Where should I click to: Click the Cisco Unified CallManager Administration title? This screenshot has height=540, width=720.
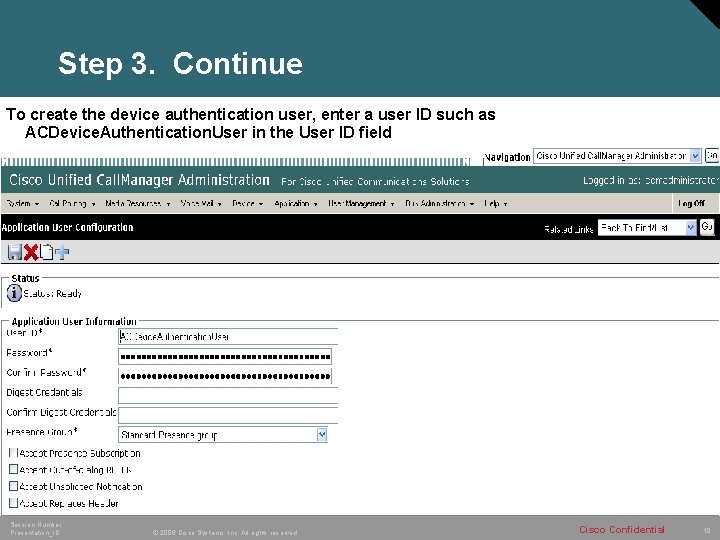point(139,180)
